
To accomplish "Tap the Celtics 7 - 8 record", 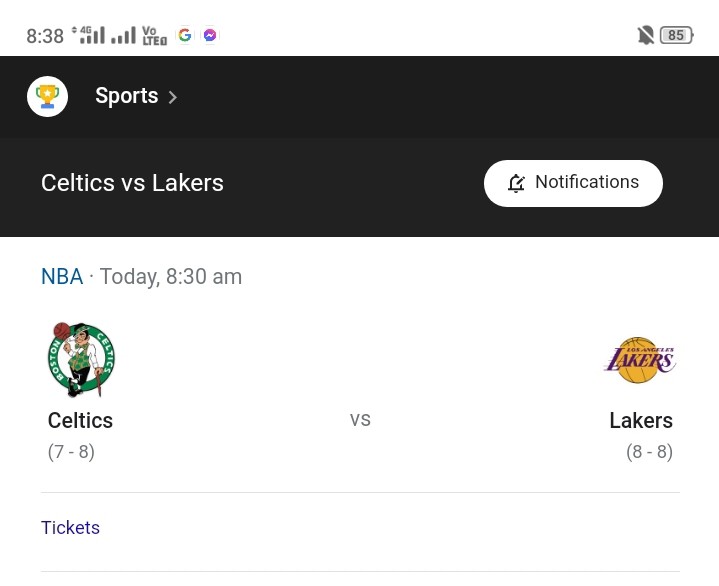I will pyautogui.click(x=71, y=452).
